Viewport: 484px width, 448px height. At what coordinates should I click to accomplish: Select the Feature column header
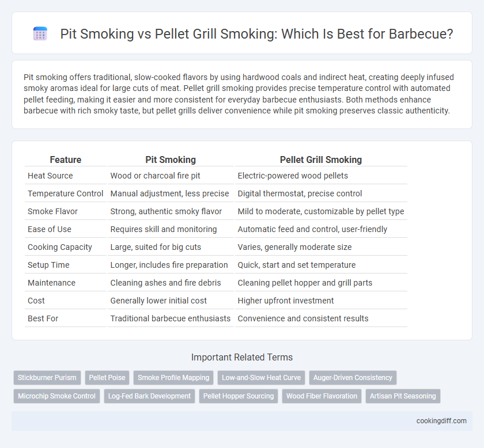[66, 160]
